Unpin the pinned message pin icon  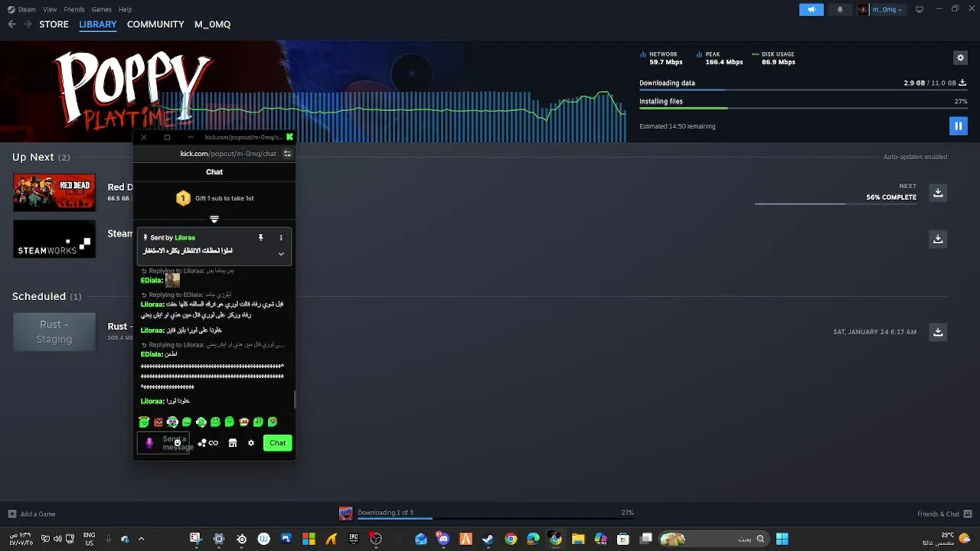[x=260, y=238]
